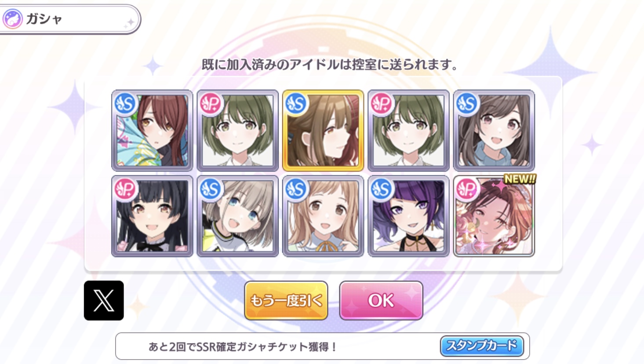
Task: Click the S badge on the umbrella idol card
Action: (x=125, y=104)
